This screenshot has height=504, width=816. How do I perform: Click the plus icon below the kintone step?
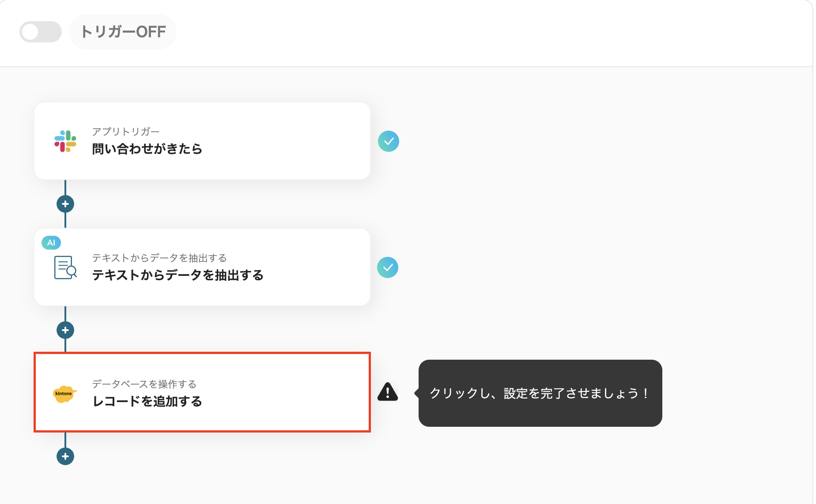(x=65, y=456)
